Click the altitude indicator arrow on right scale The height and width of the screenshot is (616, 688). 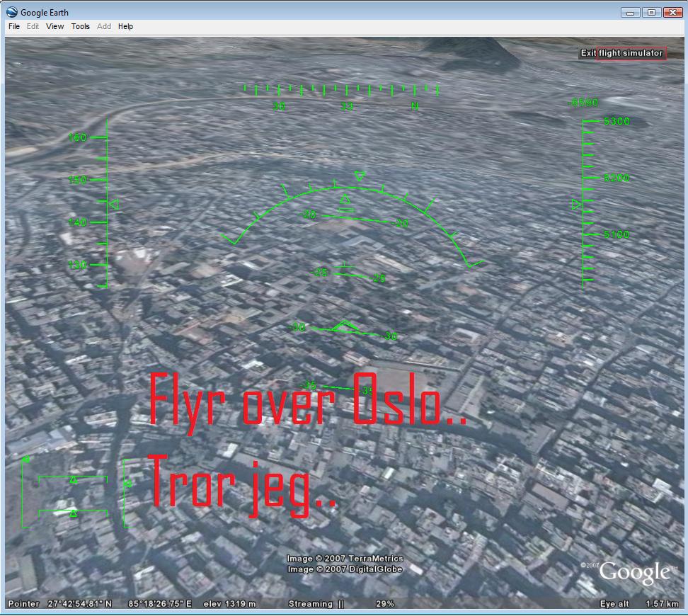tap(577, 205)
